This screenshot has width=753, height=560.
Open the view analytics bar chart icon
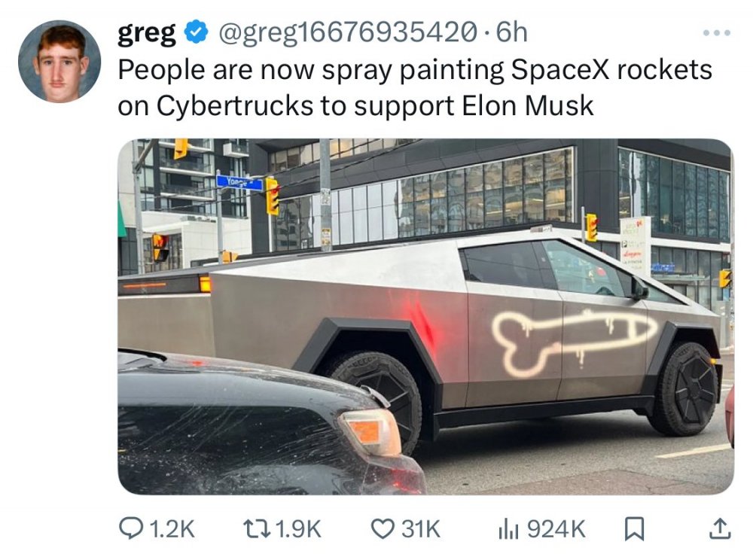508,529
